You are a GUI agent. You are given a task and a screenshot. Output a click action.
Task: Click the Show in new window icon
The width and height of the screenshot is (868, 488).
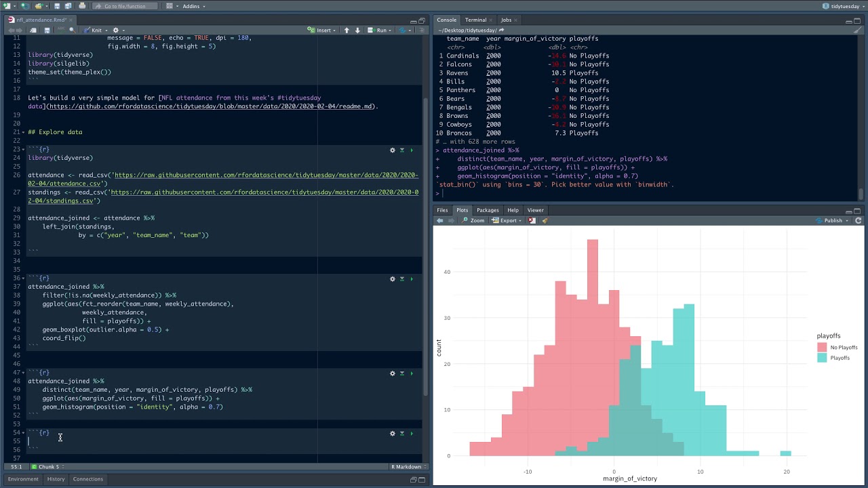click(33, 30)
